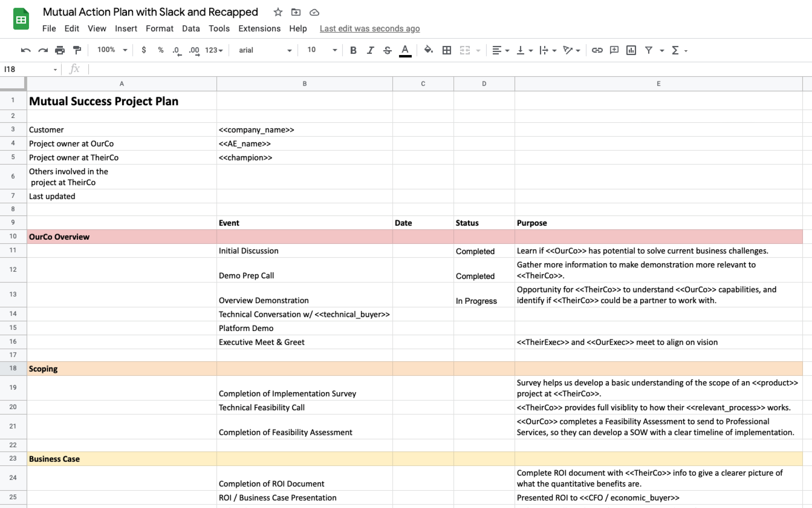Open the File menu
This screenshot has height=508, width=812.
tap(49, 29)
